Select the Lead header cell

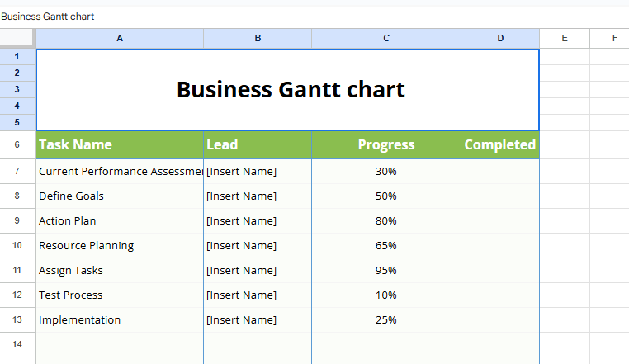coord(257,144)
